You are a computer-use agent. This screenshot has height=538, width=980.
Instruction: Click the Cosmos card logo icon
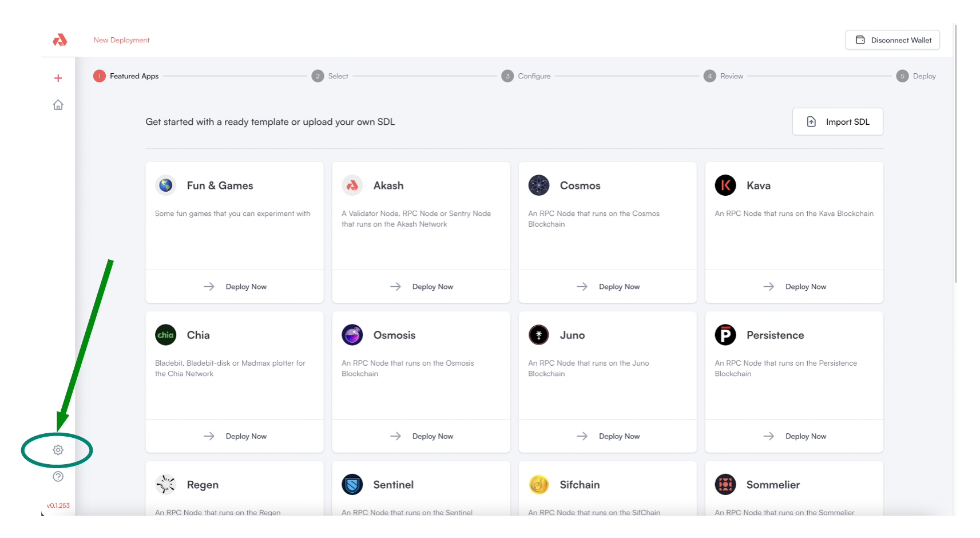tap(538, 185)
